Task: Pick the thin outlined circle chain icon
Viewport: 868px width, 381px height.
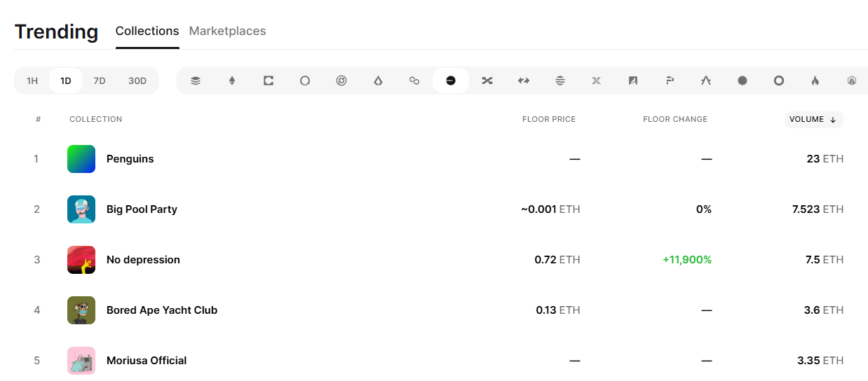Action: [x=305, y=81]
